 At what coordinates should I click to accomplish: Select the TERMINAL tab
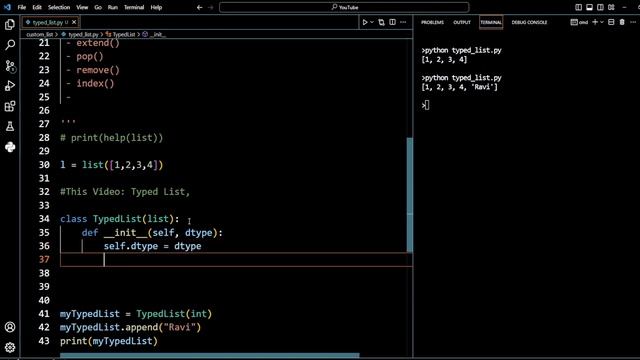(491, 22)
